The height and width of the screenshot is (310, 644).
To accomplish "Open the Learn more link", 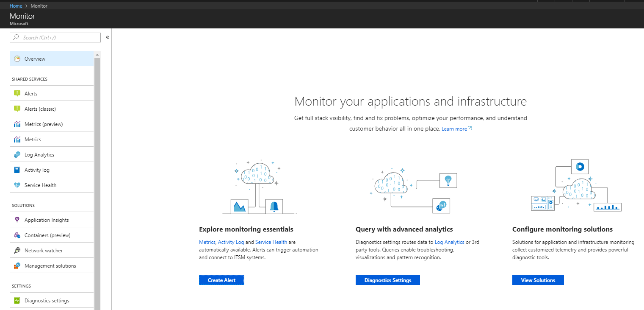I will click(454, 128).
